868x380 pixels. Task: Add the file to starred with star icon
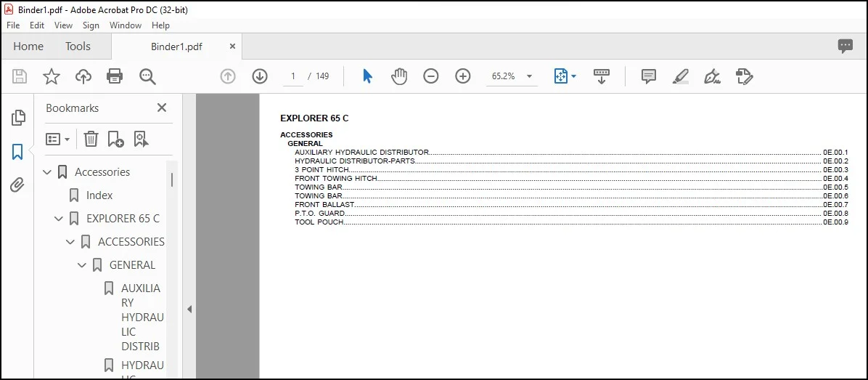[x=52, y=76]
